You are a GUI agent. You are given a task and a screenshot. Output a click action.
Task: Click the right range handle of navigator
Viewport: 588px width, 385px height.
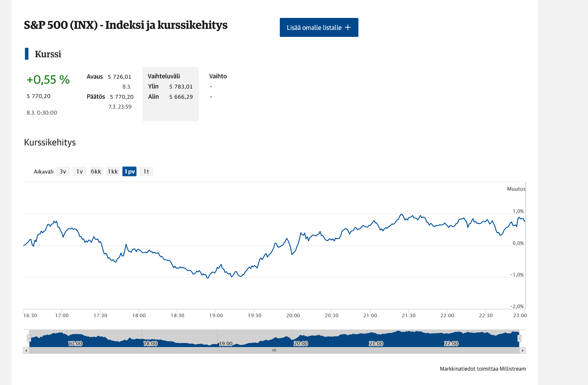coord(519,338)
